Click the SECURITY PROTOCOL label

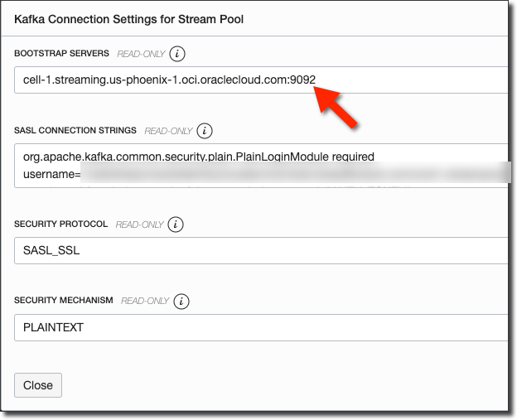(x=61, y=224)
